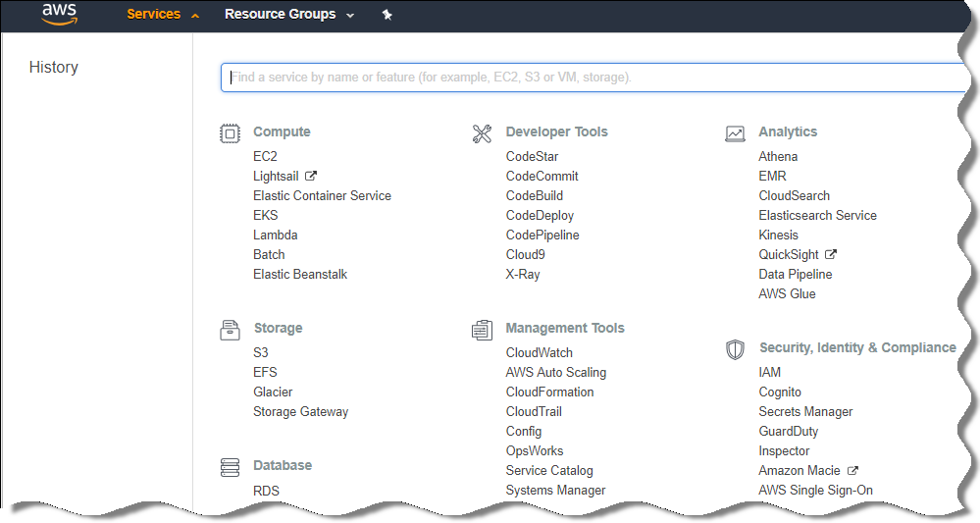The width and height of the screenshot is (980, 523).
Task: Open the IAM service link
Action: (769, 373)
